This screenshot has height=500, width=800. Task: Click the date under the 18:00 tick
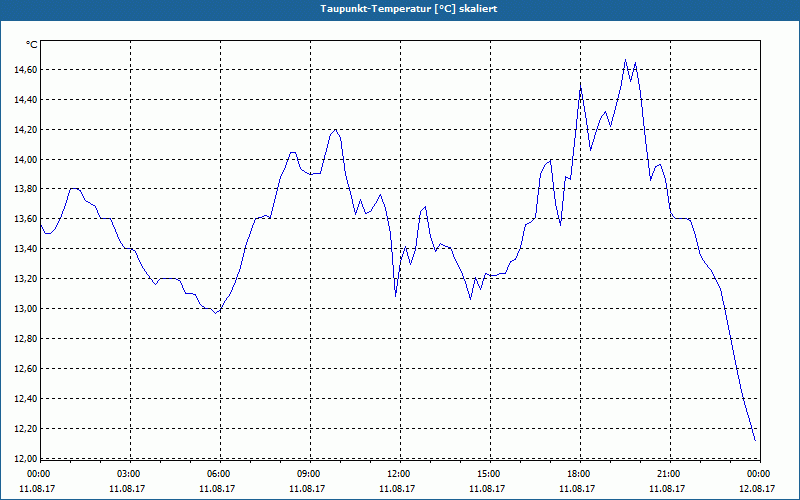(577, 488)
